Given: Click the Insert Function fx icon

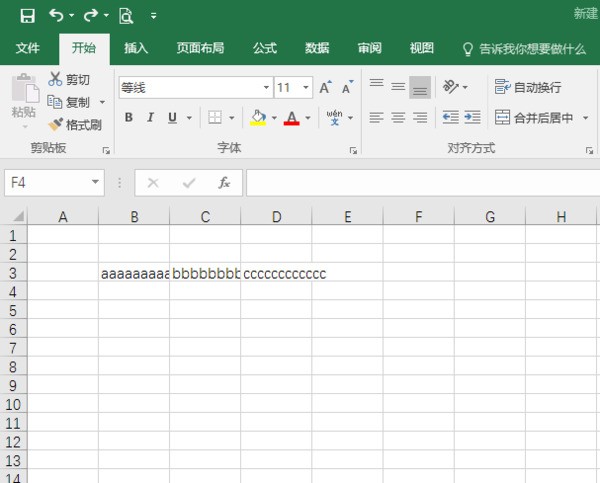Looking at the screenshot, I should tap(225, 183).
